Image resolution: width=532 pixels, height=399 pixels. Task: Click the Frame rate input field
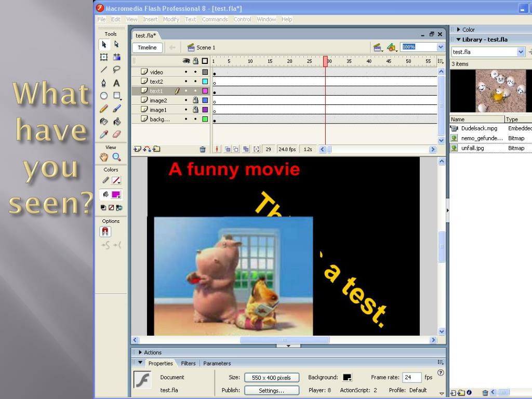411,377
